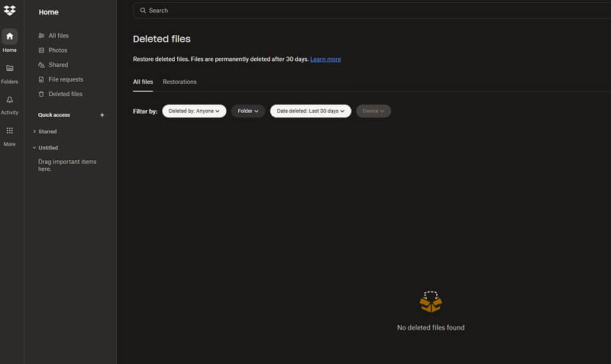Go to Deleted files in sidebar
Image resolution: width=611 pixels, height=364 pixels.
(66, 94)
